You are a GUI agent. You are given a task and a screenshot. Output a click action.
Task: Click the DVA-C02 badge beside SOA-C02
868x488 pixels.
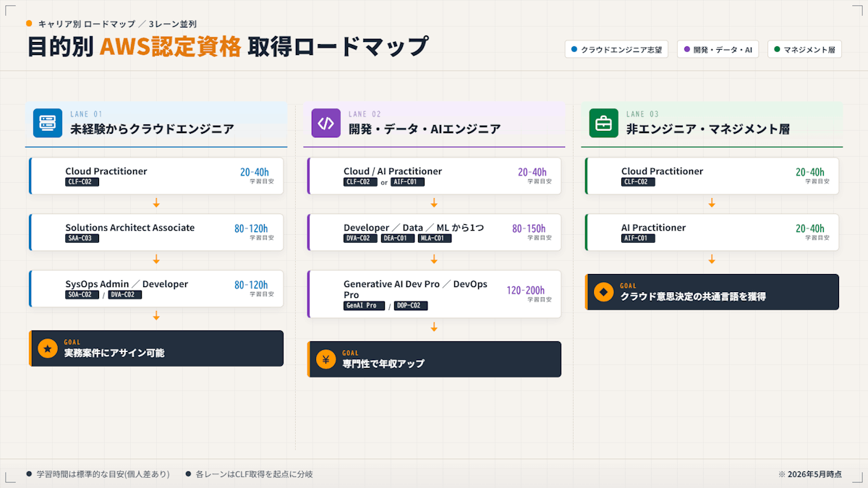[x=125, y=294]
